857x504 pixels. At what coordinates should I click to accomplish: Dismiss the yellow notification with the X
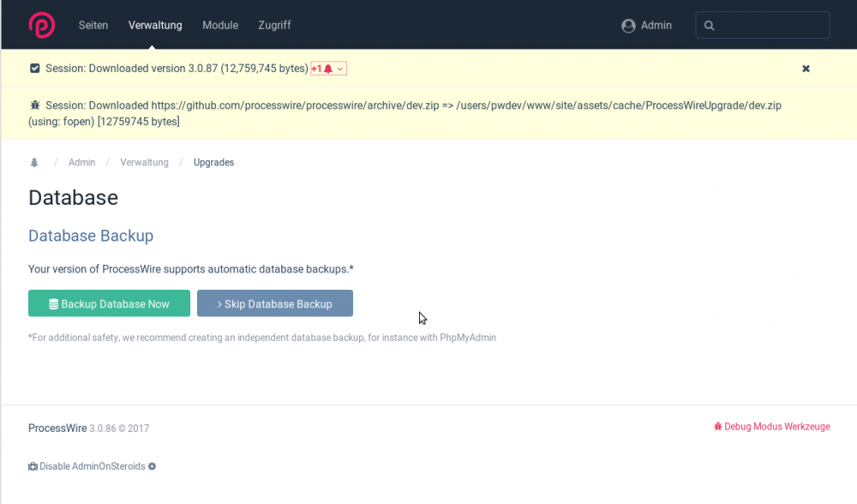pyautogui.click(x=806, y=69)
